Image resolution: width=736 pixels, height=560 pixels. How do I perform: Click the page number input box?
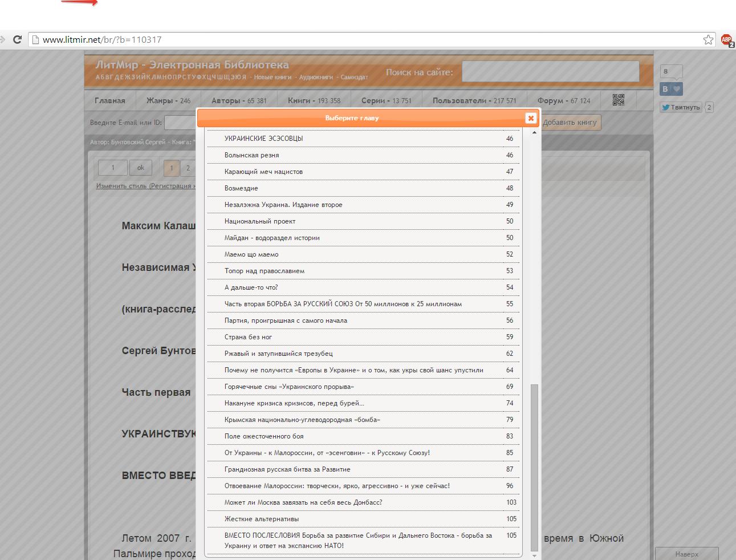coord(113,168)
